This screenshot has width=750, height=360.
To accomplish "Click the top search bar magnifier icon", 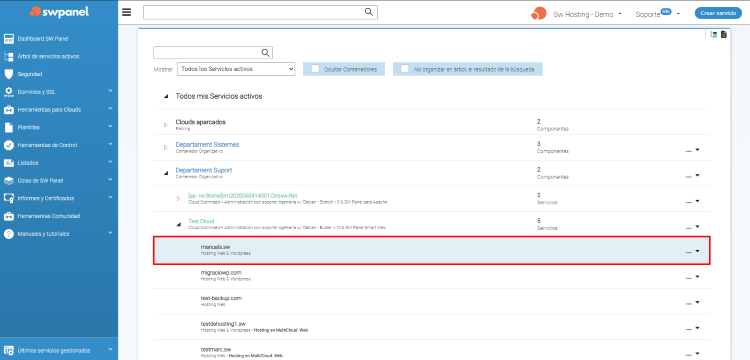I will [x=368, y=12].
